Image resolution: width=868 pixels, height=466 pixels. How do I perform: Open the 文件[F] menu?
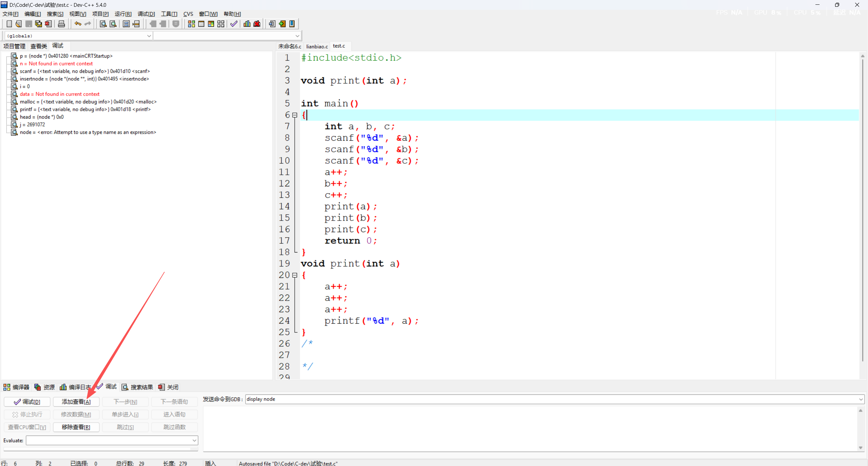click(x=11, y=14)
